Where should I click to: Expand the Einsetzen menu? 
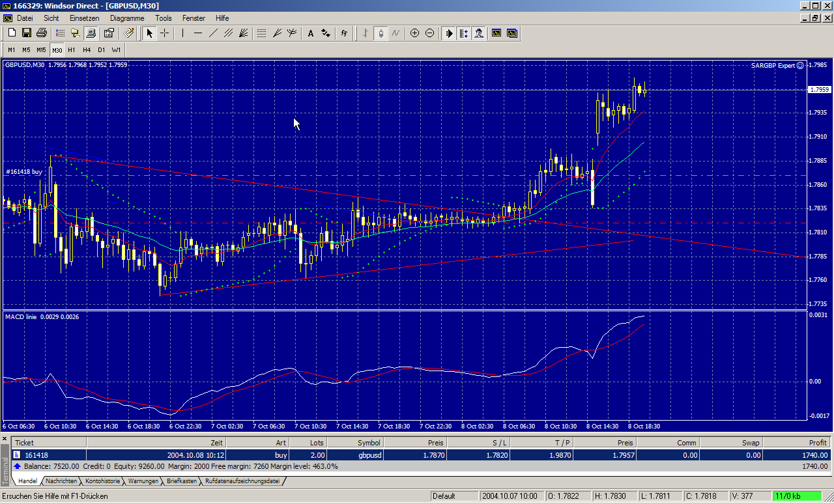[x=85, y=18]
